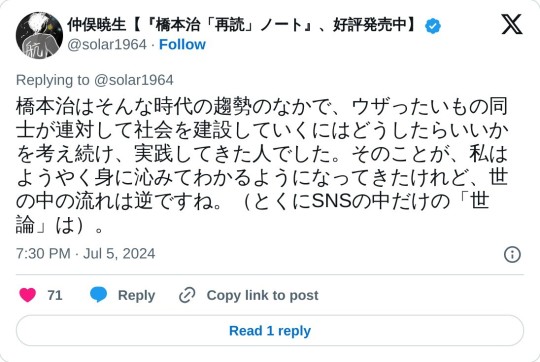Open the Read 1 reply button
540x362 pixels.
[270, 331]
